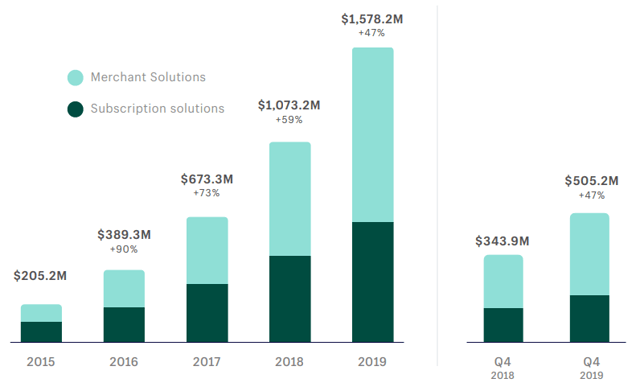Click the 2015 bar's merchant solutions segment
This screenshot has width=640, height=391.
(41, 313)
